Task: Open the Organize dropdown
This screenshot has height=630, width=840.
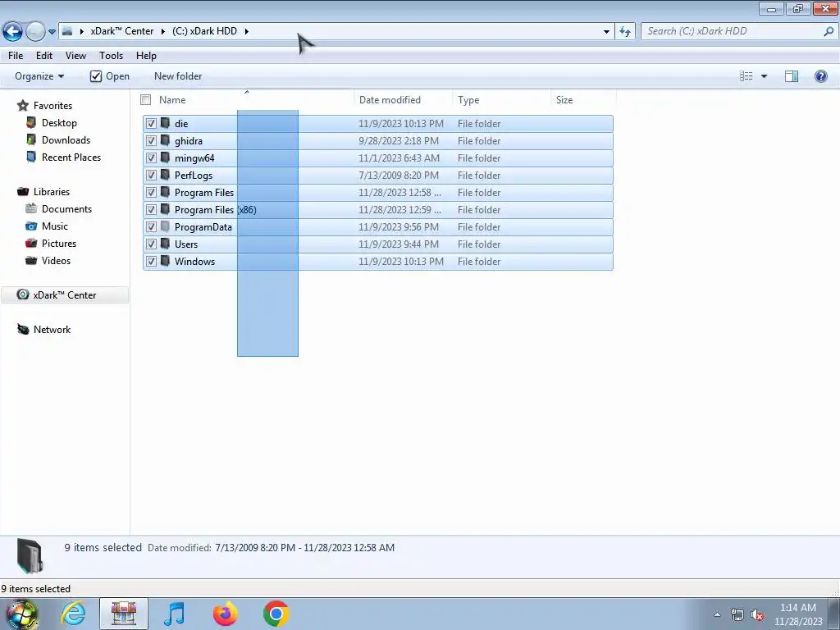Action: point(39,76)
